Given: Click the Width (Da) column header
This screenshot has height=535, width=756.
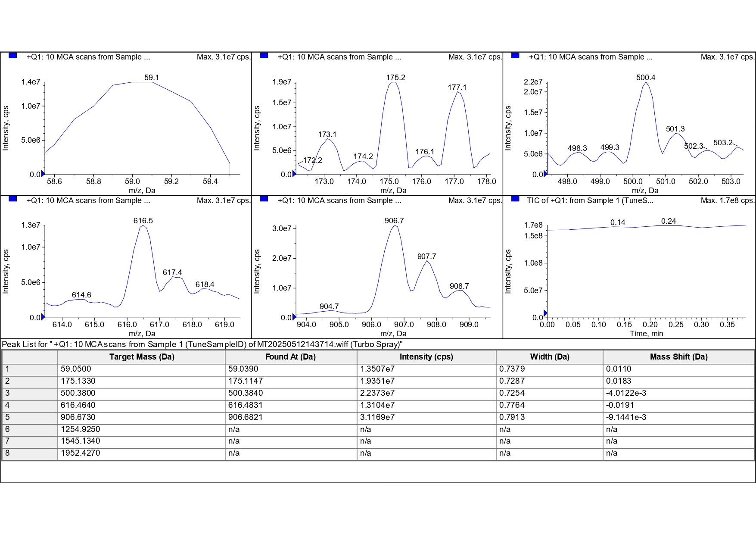Looking at the screenshot, I should pyautogui.click(x=549, y=357).
